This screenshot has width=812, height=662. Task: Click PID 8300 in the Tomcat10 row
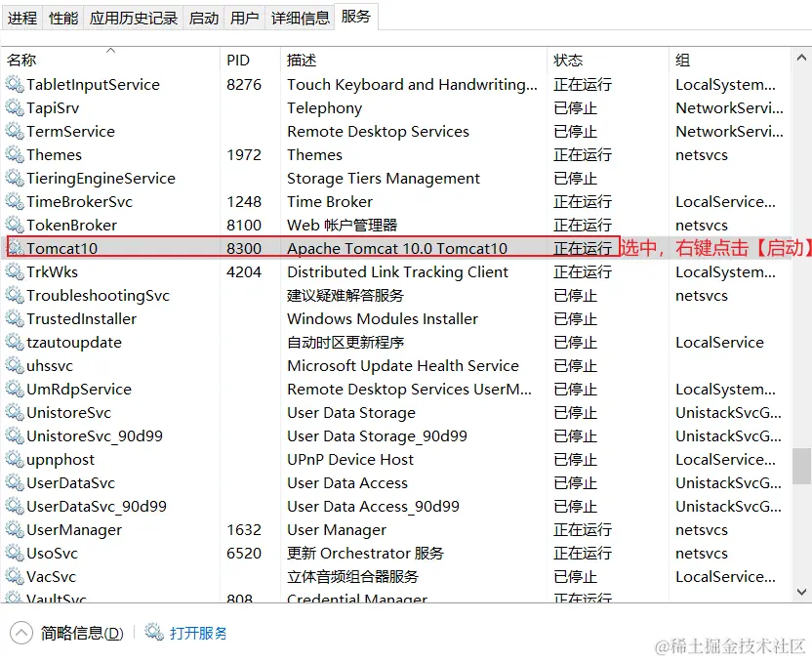(x=244, y=249)
